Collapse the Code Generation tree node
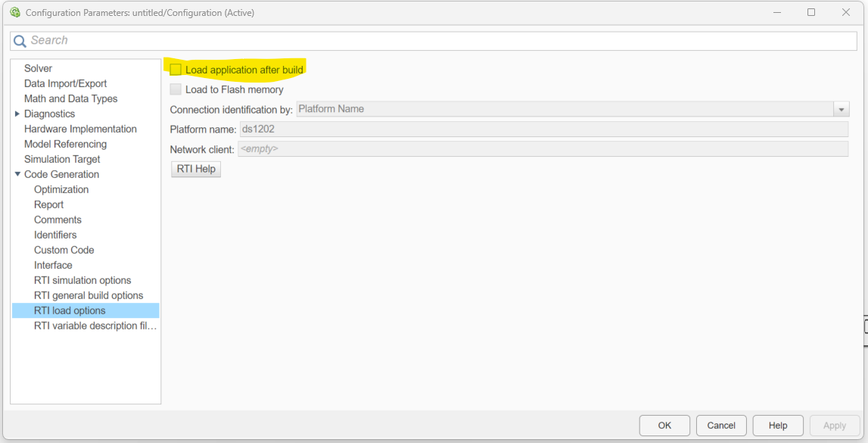Viewport: 868px width, 443px height. (17, 174)
